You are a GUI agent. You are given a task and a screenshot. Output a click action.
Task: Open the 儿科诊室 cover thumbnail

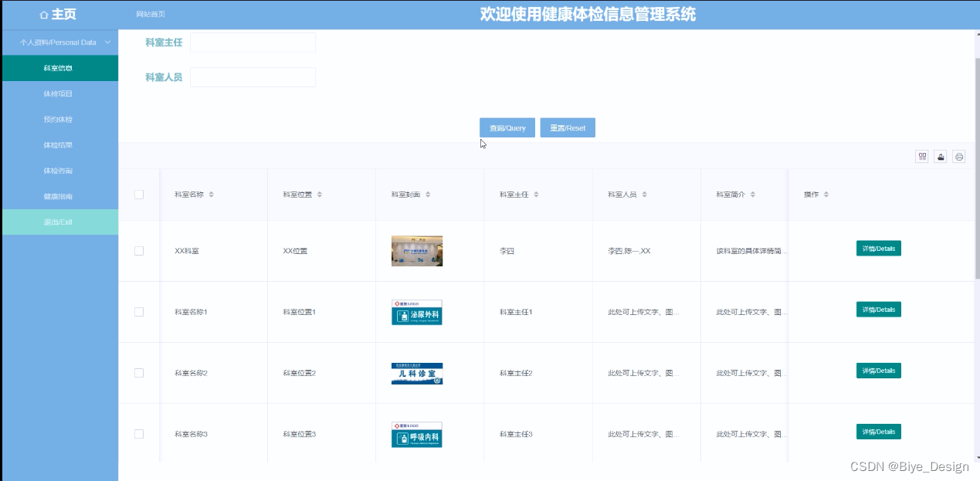417,374
